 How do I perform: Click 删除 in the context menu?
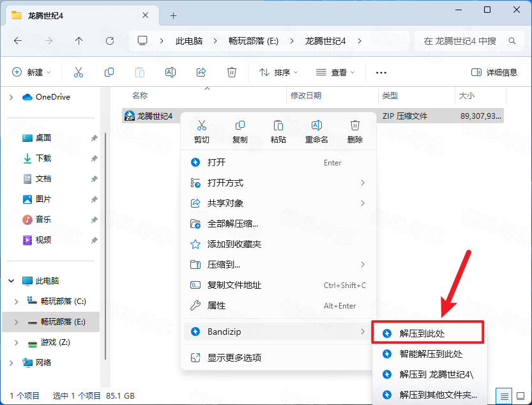pyautogui.click(x=355, y=132)
